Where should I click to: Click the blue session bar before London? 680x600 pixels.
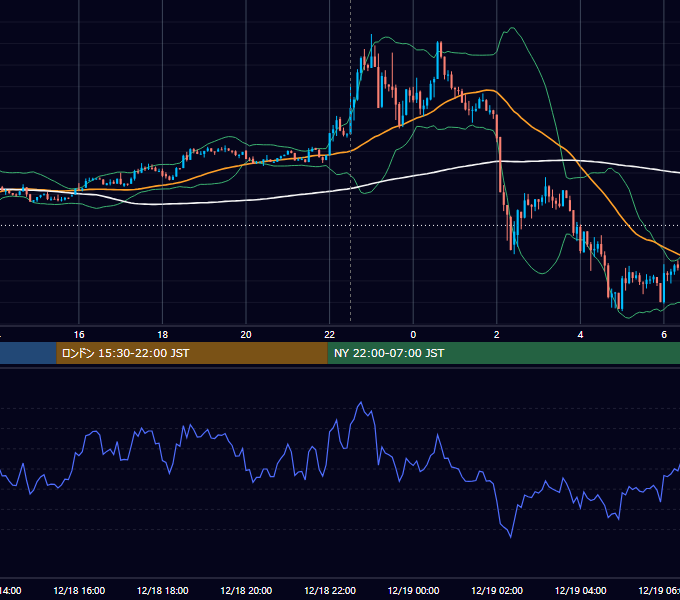[28, 353]
